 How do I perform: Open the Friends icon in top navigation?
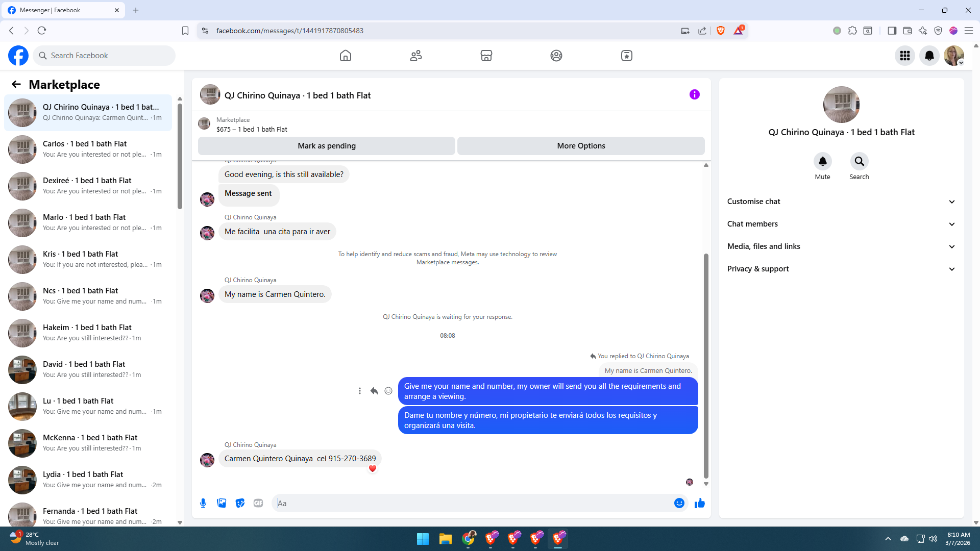point(416,56)
